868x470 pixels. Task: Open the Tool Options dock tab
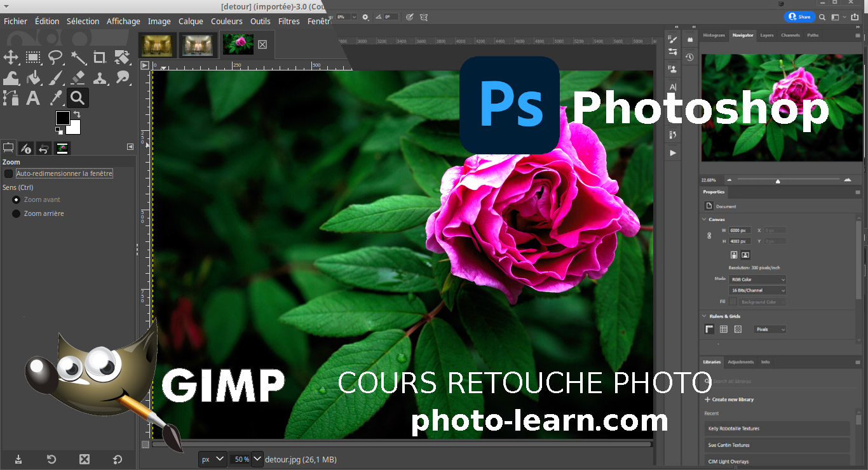tap(8, 148)
